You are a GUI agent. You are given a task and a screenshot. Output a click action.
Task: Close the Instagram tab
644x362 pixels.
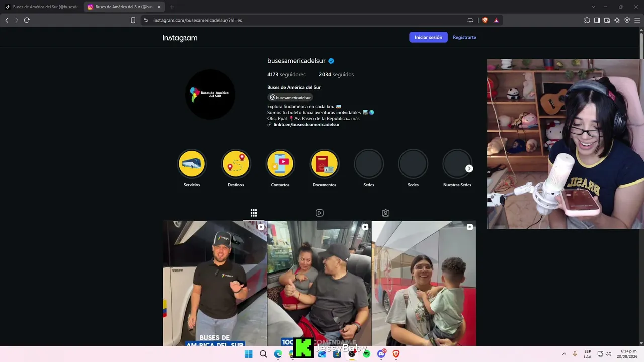[x=159, y=7]
